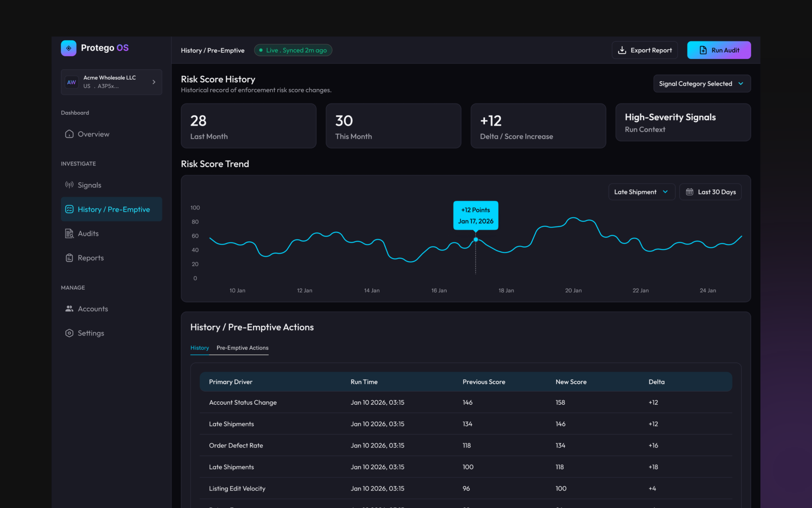Open the Settings page
This screenshot has width=812, height=508.
(x=111, y=333)
